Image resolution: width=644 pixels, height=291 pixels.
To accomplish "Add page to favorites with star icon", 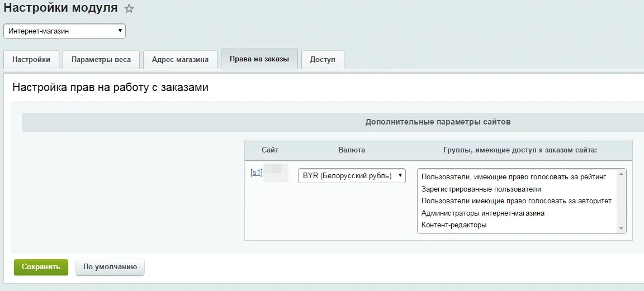I will point(129,9).
